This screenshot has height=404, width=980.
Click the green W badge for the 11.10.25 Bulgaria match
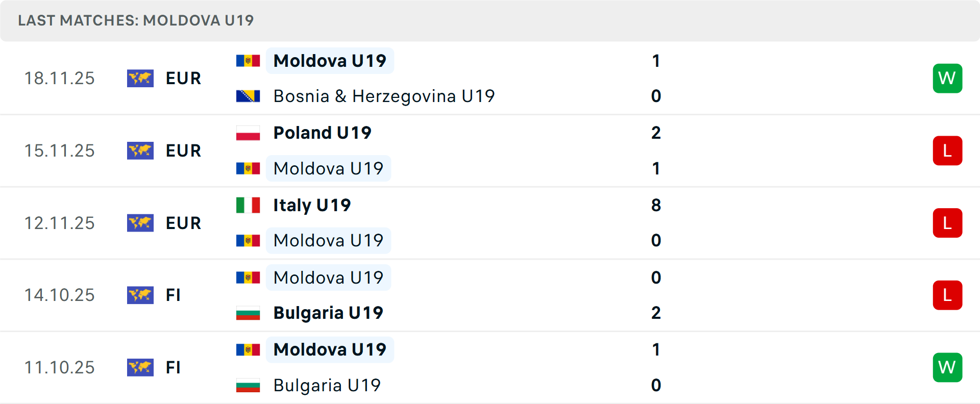(947, 367)
